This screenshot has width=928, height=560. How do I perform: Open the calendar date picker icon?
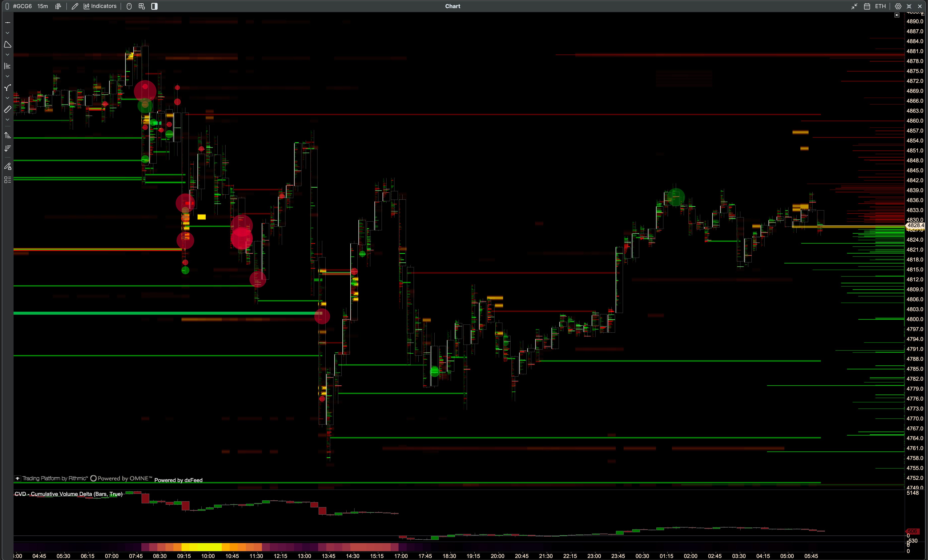pyautogui.click(x=867, y=6)
